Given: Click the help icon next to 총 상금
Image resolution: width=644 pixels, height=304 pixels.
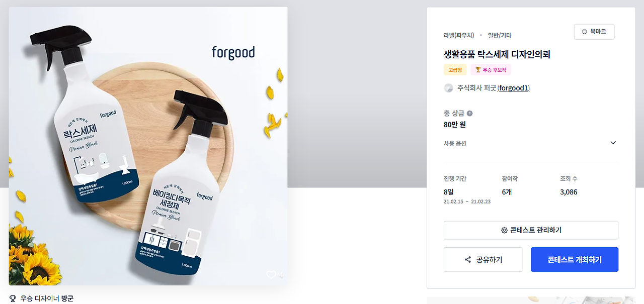Looking at the screenshot, I should (469, 114).
